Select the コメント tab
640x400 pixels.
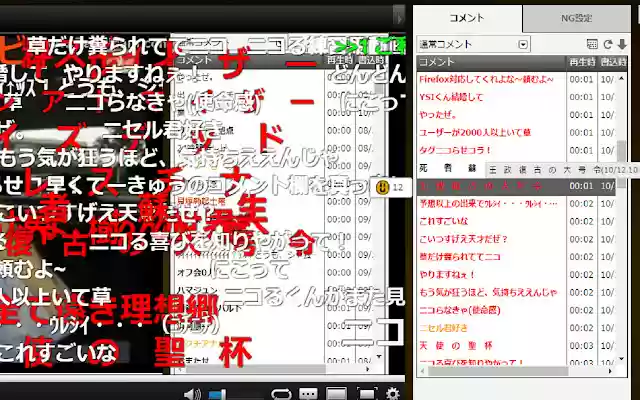(x=467, y=17)
